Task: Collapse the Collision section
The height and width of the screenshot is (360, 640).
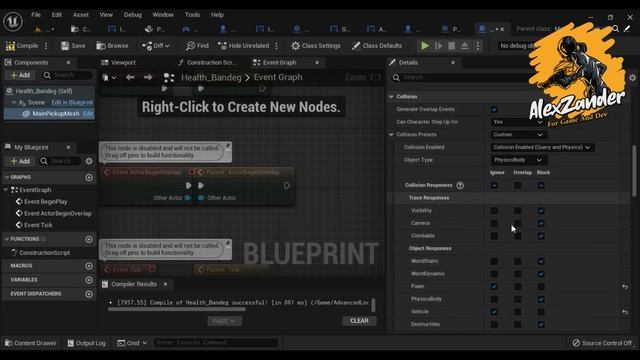Action: [x=391, y=97]
